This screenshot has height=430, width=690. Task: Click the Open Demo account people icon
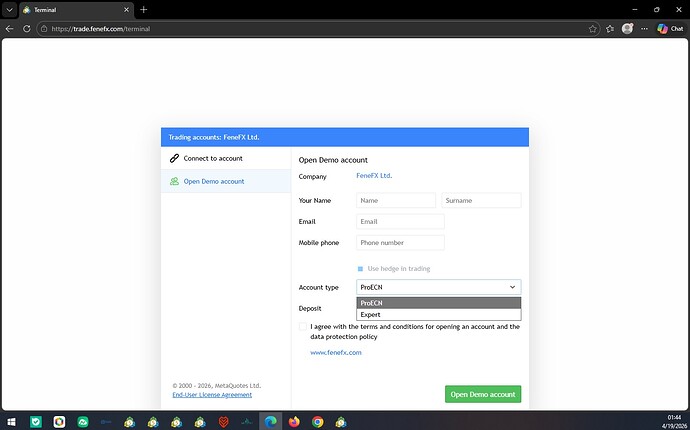point(174,181)
